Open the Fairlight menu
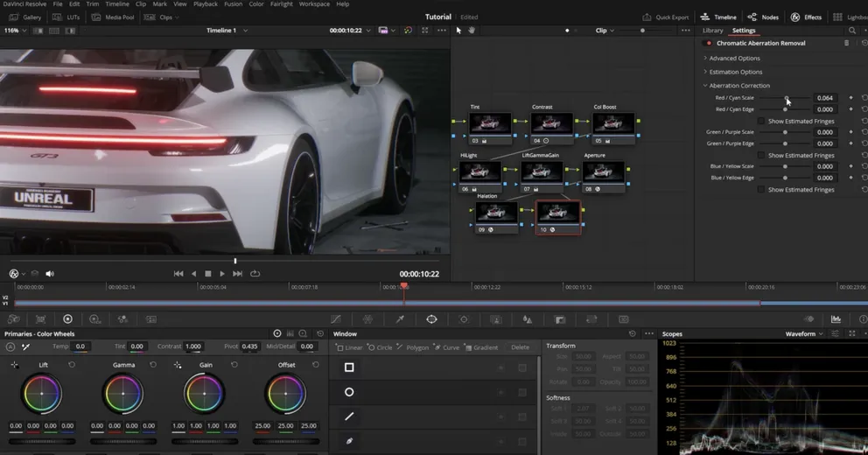This screenshot has width=868, height=455. tap(281, 3)
